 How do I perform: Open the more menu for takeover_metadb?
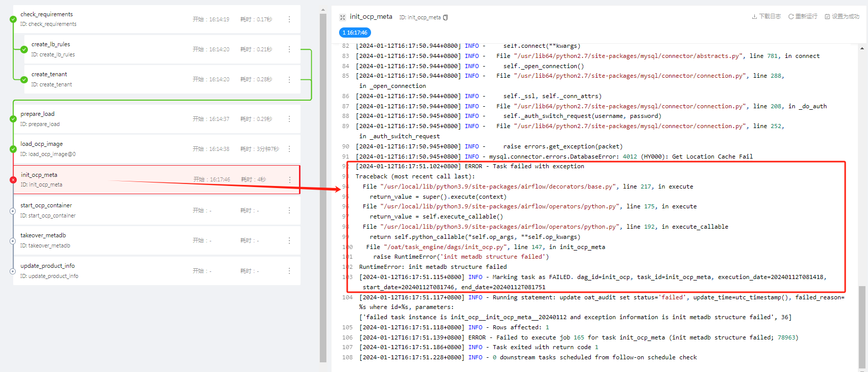click(x=289, y=240)
